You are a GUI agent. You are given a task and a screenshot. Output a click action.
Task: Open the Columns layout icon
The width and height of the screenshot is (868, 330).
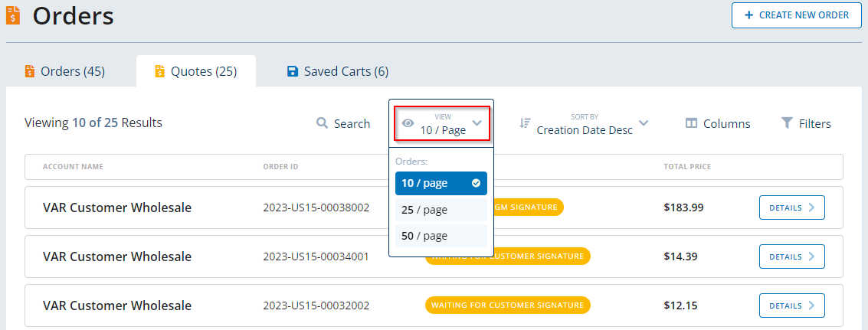691,123
